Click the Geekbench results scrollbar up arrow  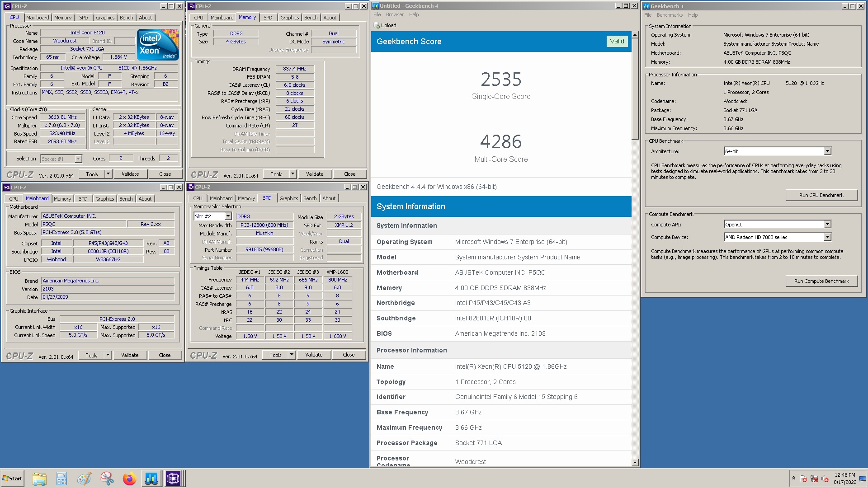click(x=635, y=35)
